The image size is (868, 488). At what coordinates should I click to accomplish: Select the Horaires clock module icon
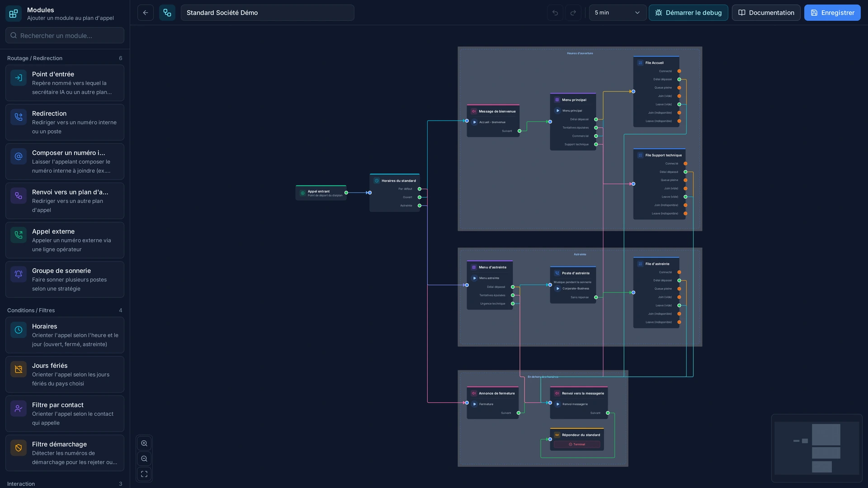coord(19,330)
